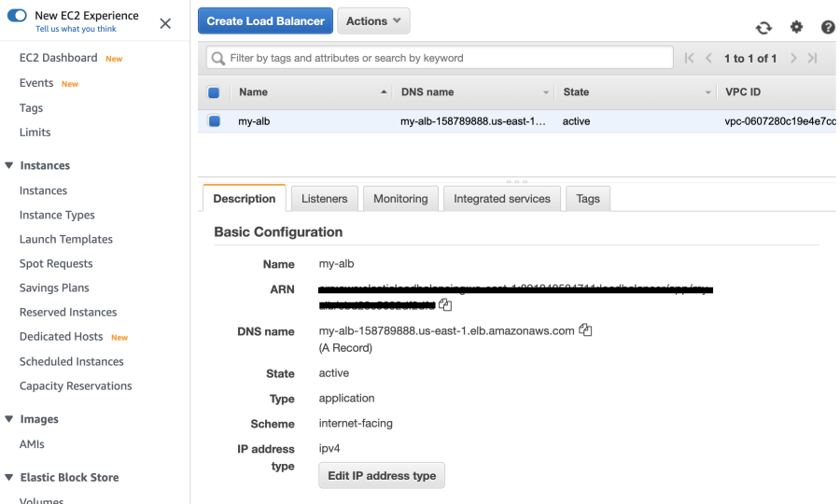Image resolution: width=840 pixels, height=504 pixels.
Task: Click the vpc-0607280c19e4e7cc VPC ID cell
Action: click(780, 121)
